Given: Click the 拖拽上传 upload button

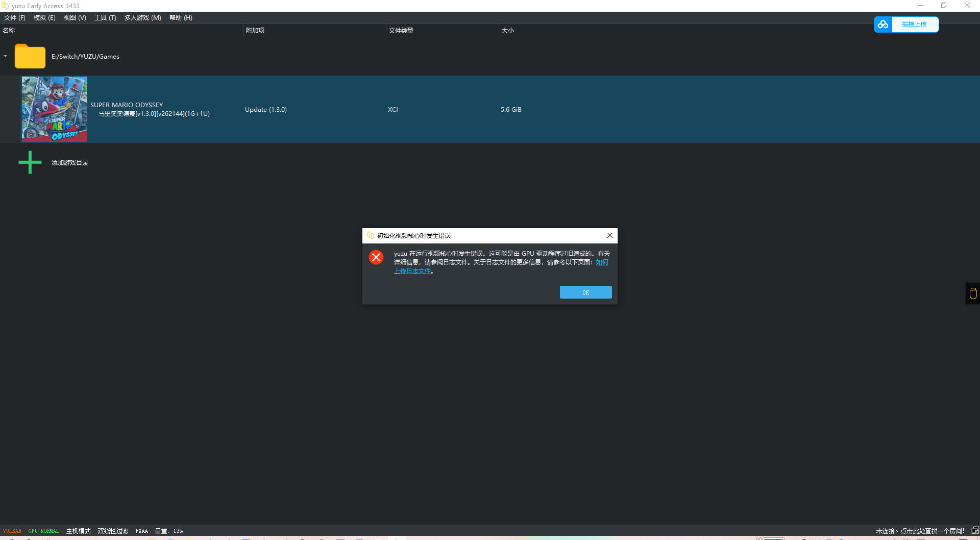Looking at the screenshot, I should (914, 24).
